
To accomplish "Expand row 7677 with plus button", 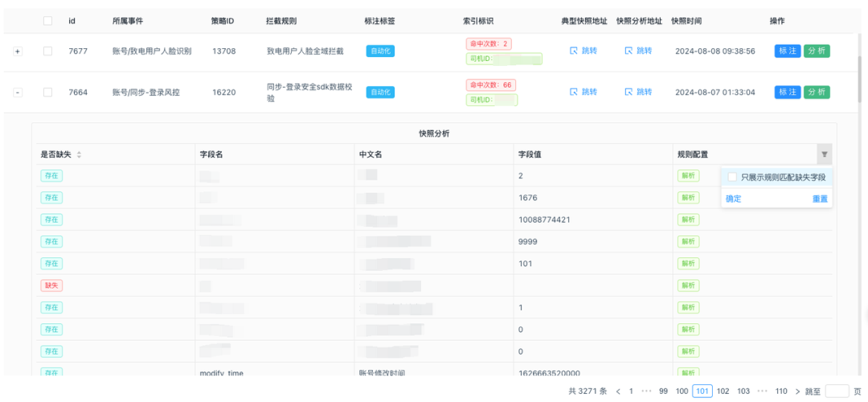I will (18, 51).
